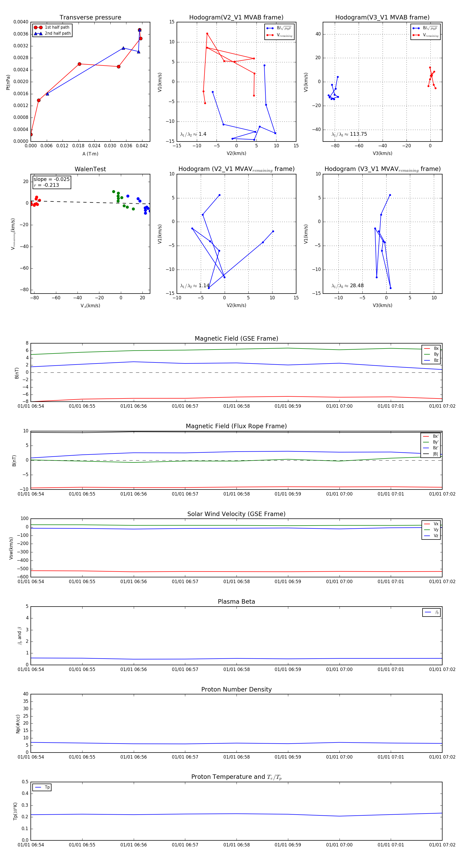This screenshot has height=868, width=473.
Task: Click the 'Proton Temperature and Te/Tp' title
Action: pyautogui.click(x=236, y=777)
